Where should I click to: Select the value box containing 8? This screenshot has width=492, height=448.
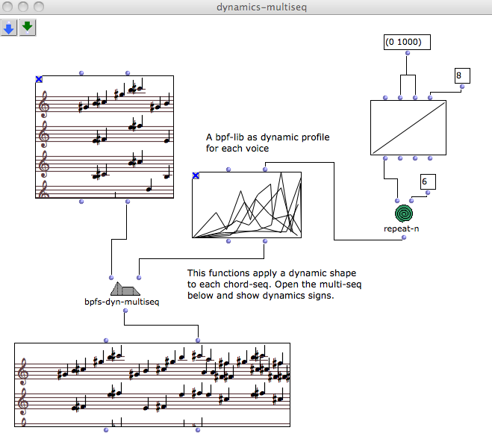(461, 75)
